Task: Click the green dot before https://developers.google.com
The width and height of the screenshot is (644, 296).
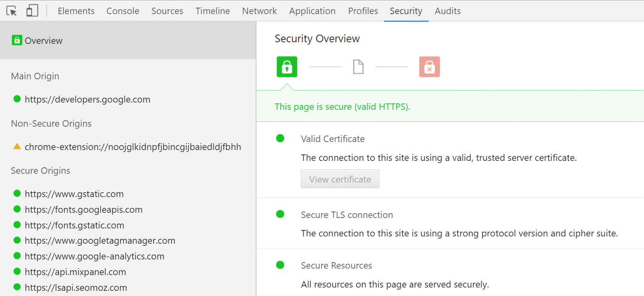Action: pos(17,99)
